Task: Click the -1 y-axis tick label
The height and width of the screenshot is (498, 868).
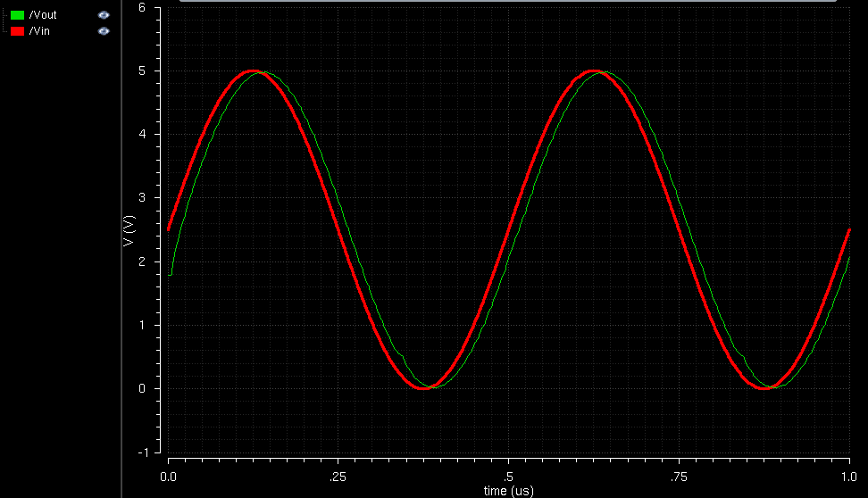Action: 143,452
